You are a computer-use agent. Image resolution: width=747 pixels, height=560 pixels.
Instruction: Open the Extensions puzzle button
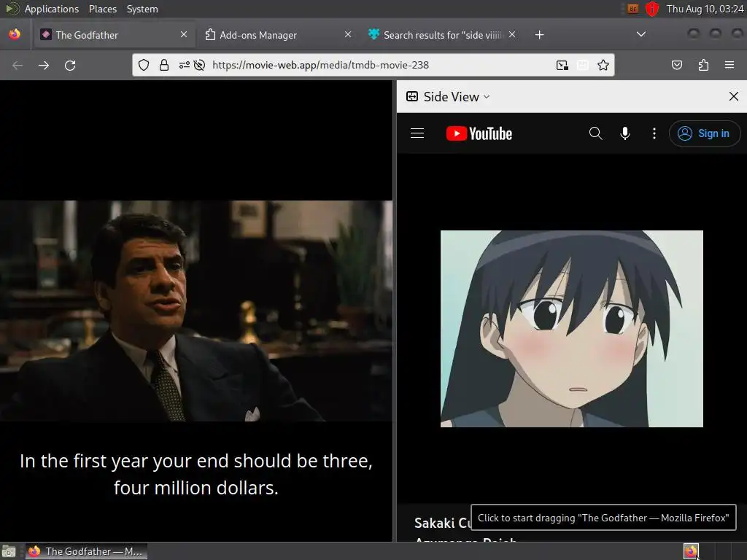[703, 65]
